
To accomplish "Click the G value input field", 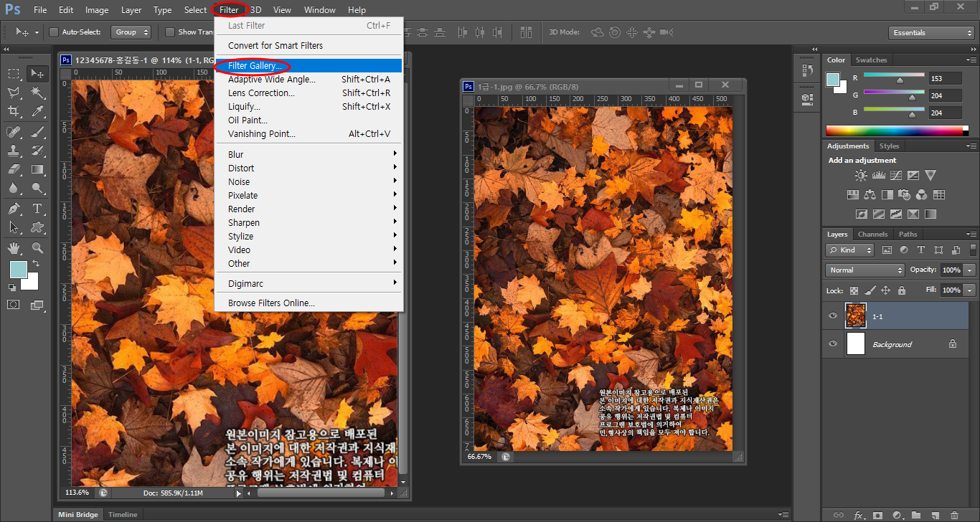I will point(945,95).
